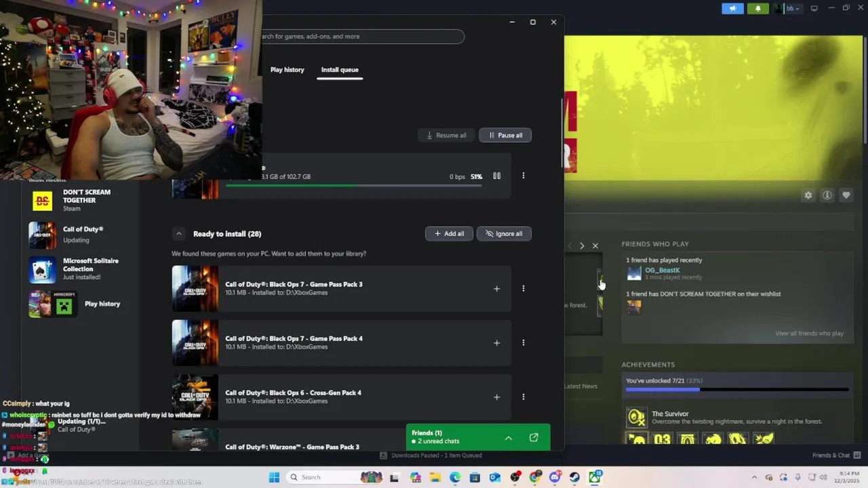The image size is (868, 488).
Task: Switch to the Play history tab
Action: [x=287, y=70]
